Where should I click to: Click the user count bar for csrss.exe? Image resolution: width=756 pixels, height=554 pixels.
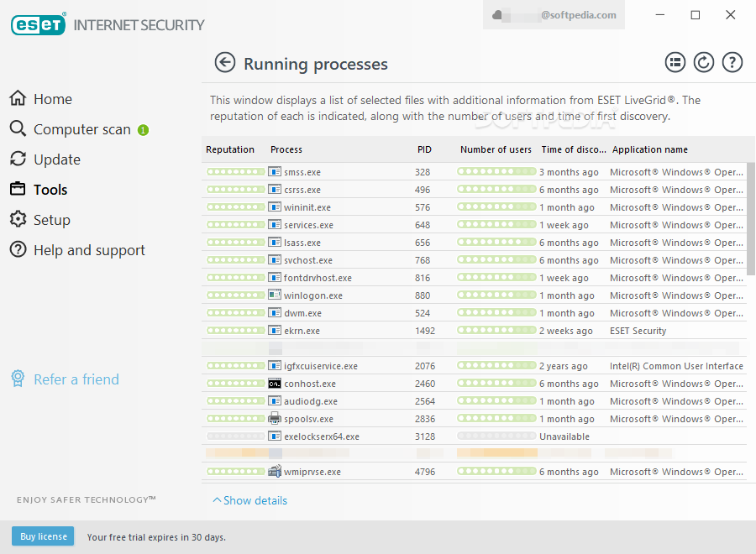(496, 189)
